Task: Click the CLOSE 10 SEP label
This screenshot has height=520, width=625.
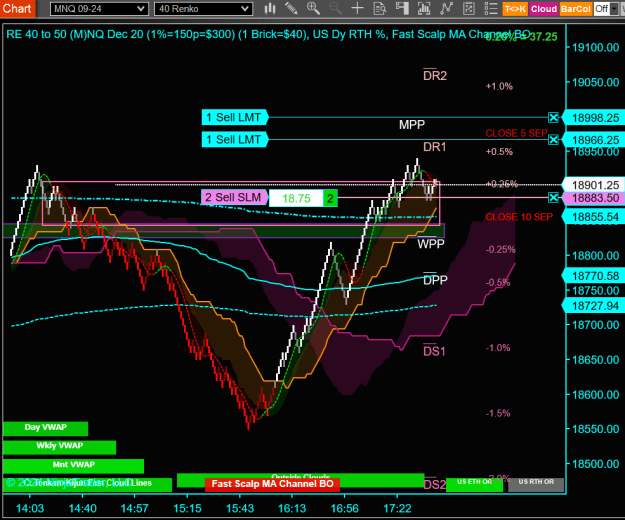Action: tap(519, 217)
